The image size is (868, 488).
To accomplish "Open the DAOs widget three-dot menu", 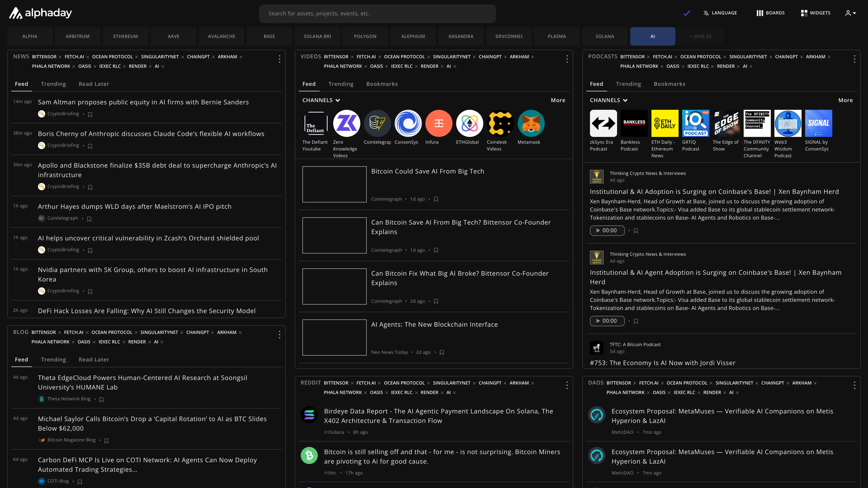I will point(854,385).
